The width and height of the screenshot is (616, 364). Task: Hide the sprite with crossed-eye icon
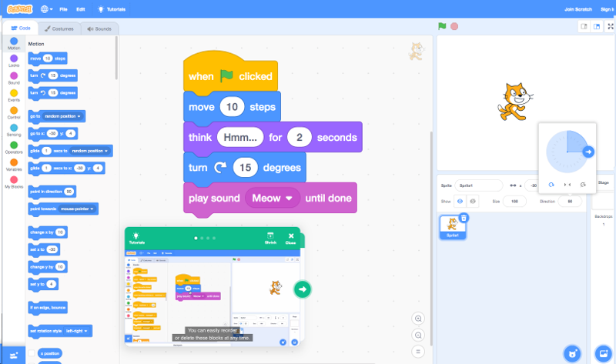click(473, 202)
